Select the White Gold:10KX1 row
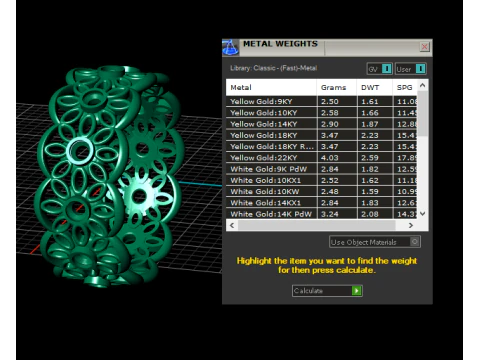The height and width of the screenshot is (360, 480). 322,180
